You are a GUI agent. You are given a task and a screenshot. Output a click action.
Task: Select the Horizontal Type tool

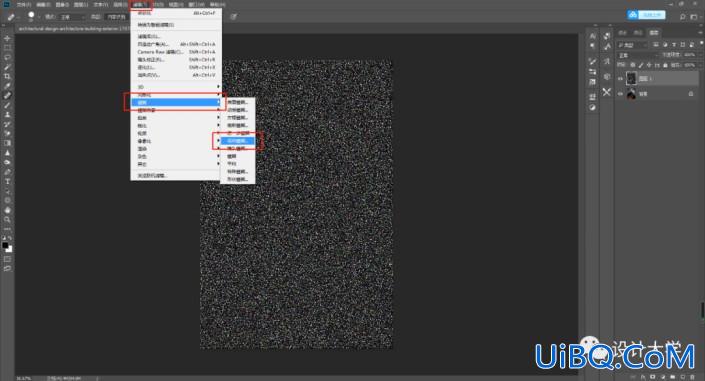(x=7, y=181)
